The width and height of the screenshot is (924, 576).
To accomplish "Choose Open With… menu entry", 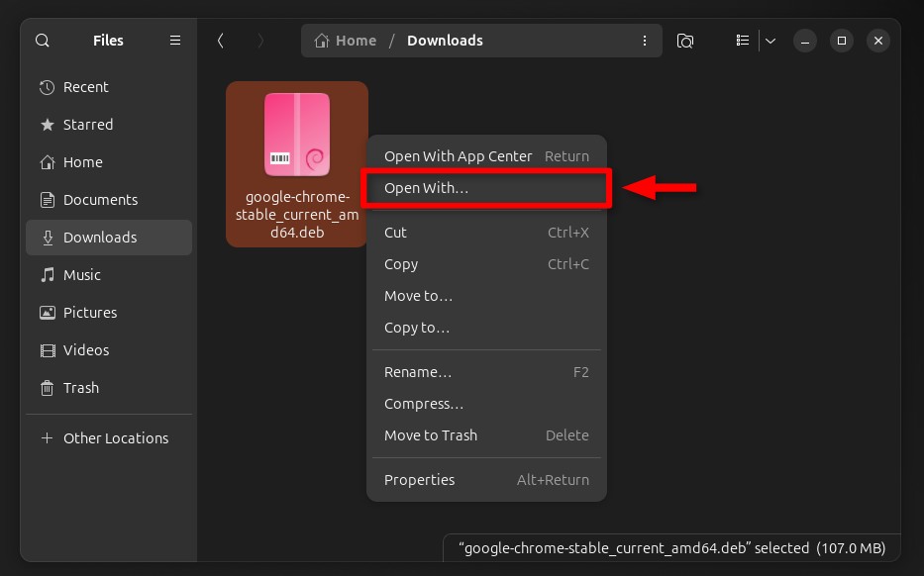I will click(x=486, y=188).
